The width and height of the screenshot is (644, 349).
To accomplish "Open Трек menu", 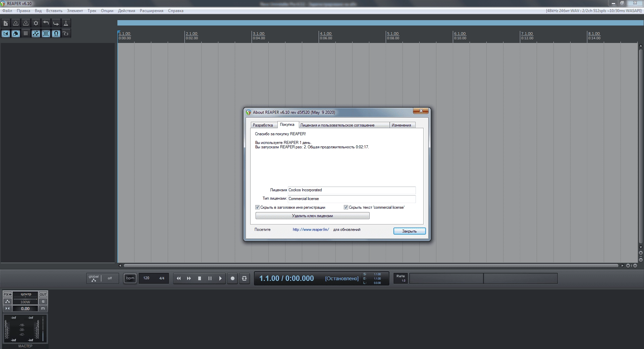I will tap(92, 11).
